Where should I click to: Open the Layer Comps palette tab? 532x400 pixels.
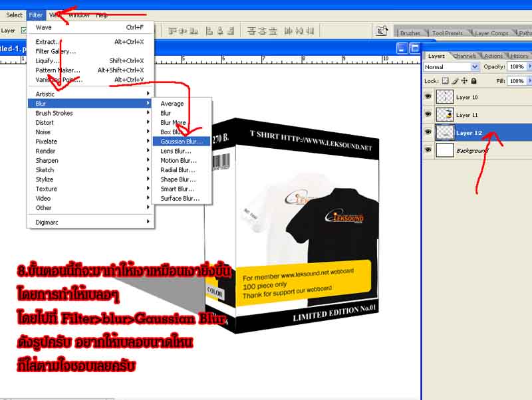coord(491,33)
